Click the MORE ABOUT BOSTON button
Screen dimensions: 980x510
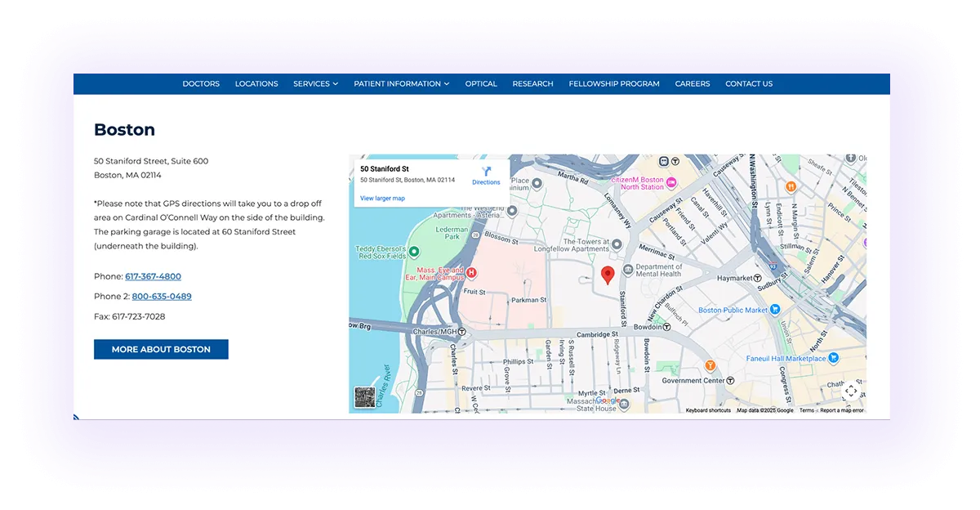pos(161,349)
